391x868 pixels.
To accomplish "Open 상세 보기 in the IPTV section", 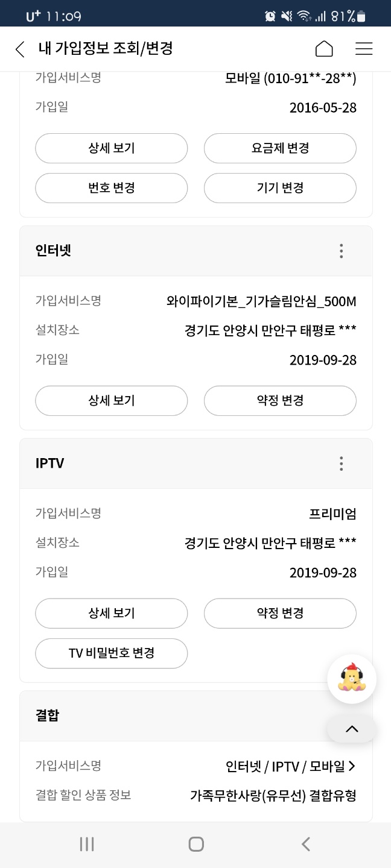I will pos(112,614).
